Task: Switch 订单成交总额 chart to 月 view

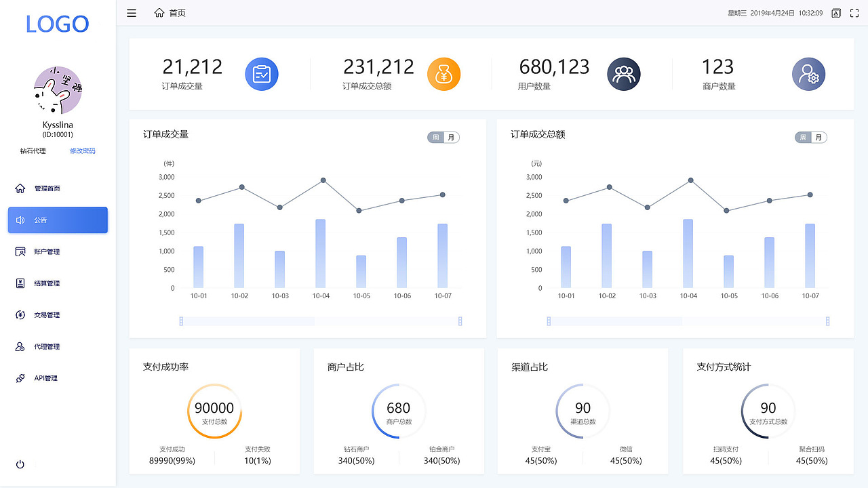Action: point(818,138)
